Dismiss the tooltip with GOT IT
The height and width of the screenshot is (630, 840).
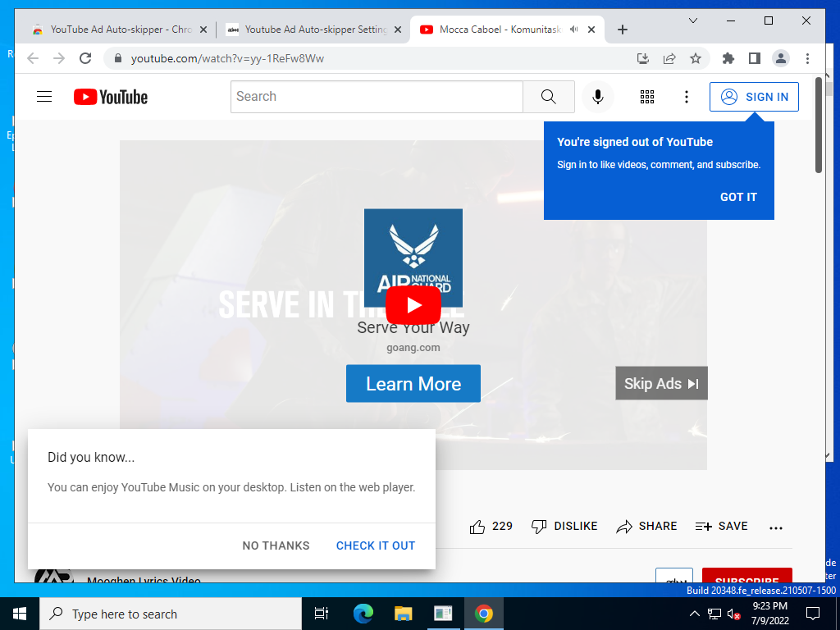738,197
